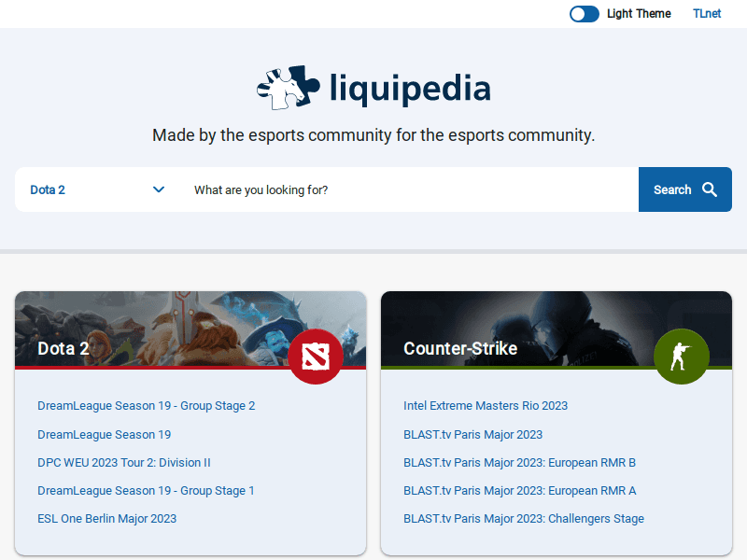Open the plain BLAST.tv Paris Major 2023 link
747x560 pixels.
(473, 435)
